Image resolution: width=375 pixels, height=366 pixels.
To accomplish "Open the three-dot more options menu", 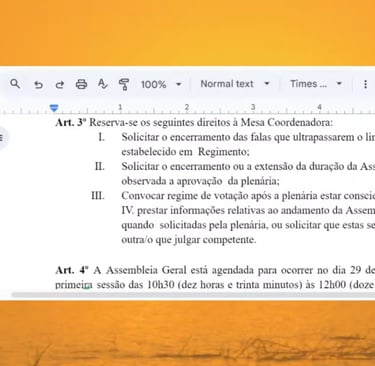I will pos(365,84).
